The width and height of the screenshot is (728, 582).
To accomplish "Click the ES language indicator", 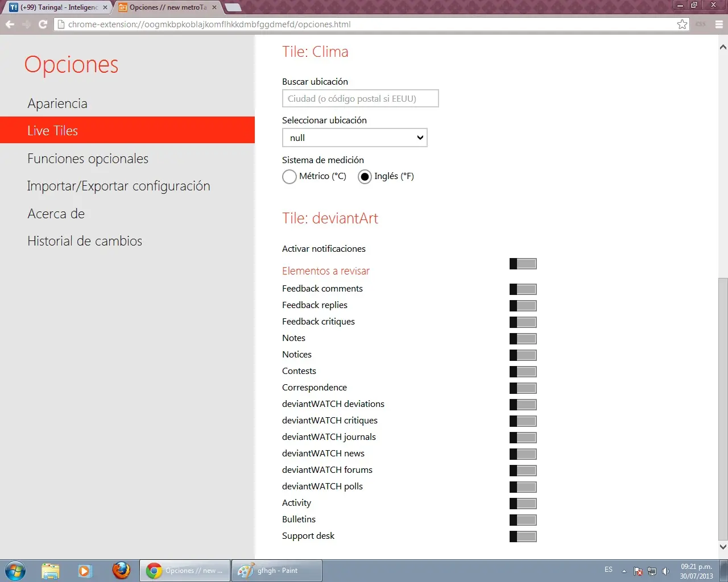I will [609, 569].
